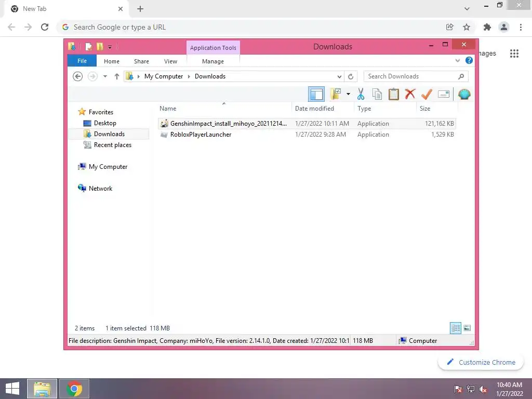Click the explorer Back arrow button
The image size is (532, 399).
click(x=78, y=76)
